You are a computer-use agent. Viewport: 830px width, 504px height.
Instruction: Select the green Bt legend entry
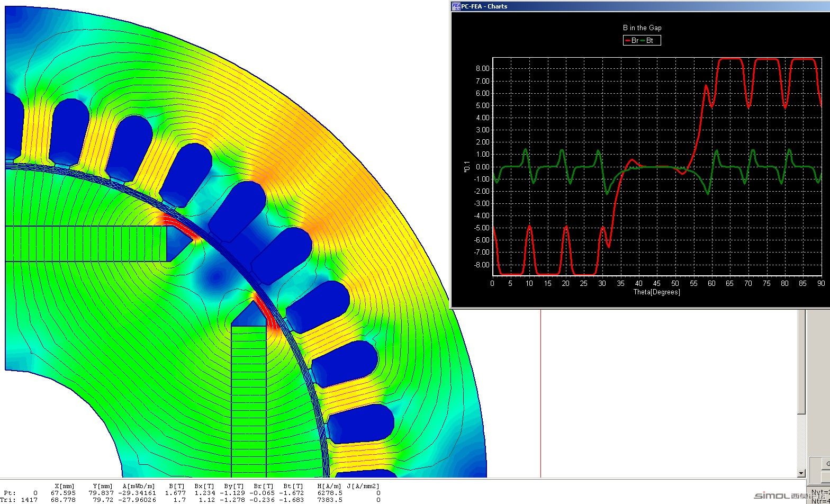coord(647,41)
